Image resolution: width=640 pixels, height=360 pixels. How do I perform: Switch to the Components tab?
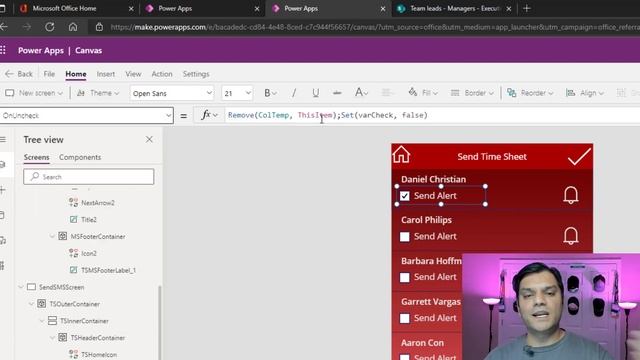[80, 157]
